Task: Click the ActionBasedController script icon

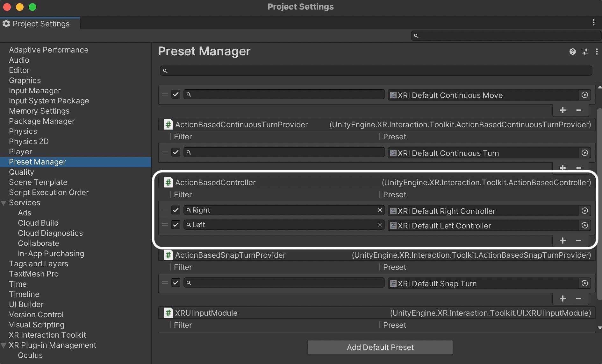Action: pyautogui.click(x=168, y=182)
